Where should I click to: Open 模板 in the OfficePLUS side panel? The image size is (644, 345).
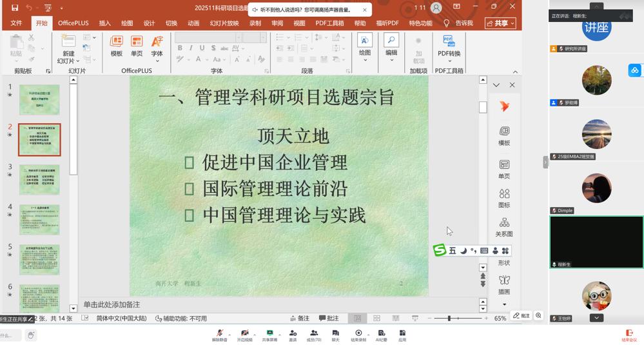coord(504,136)
